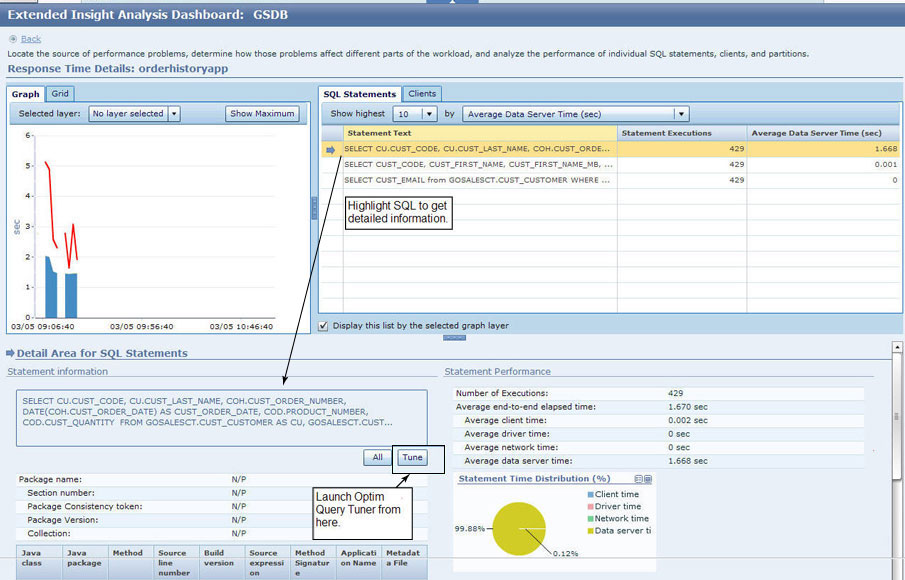Open the Show highest count dropdown
The image size is (905, 580).
[x=428, y=114]
